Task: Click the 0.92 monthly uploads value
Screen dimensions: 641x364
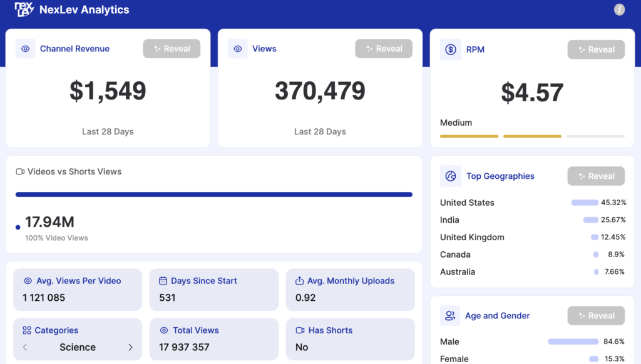Action: pos(305,298)
